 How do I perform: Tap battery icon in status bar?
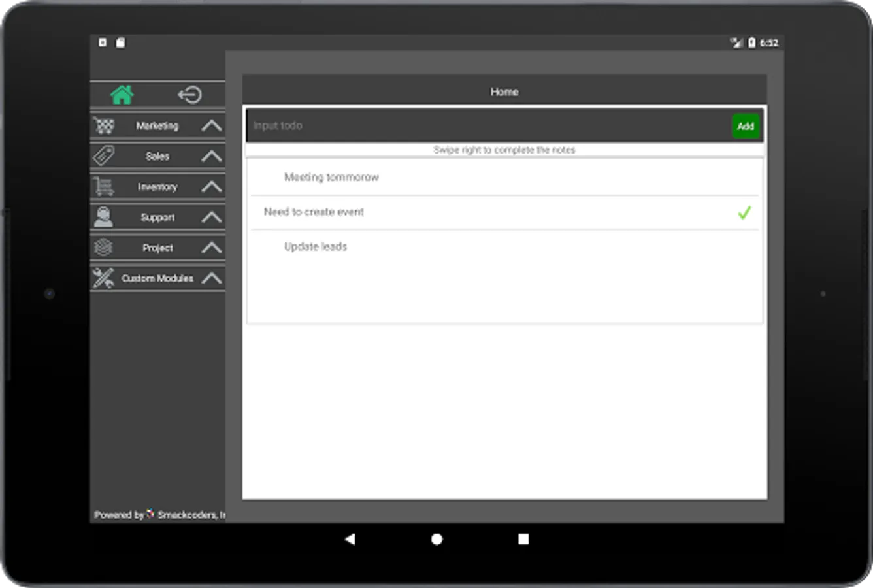coord(752,42)
